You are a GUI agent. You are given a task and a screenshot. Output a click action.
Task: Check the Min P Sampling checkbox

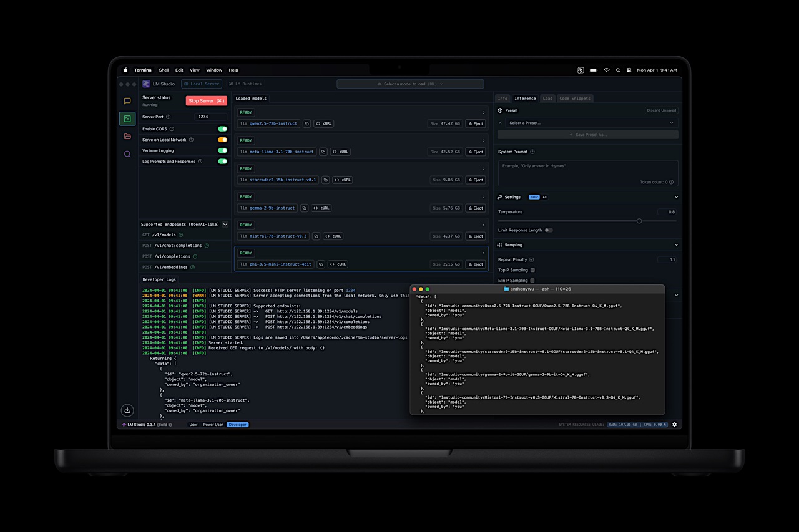532,281
